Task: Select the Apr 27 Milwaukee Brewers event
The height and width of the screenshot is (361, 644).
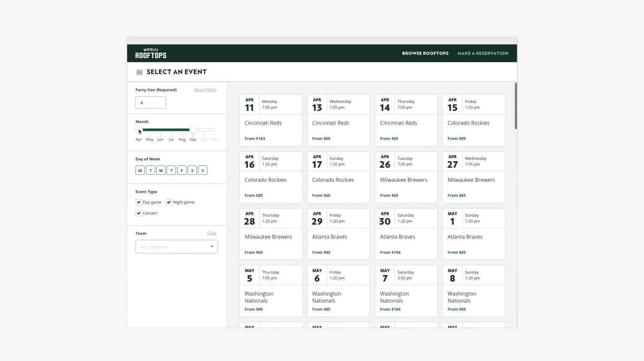Action: point(474,177)
